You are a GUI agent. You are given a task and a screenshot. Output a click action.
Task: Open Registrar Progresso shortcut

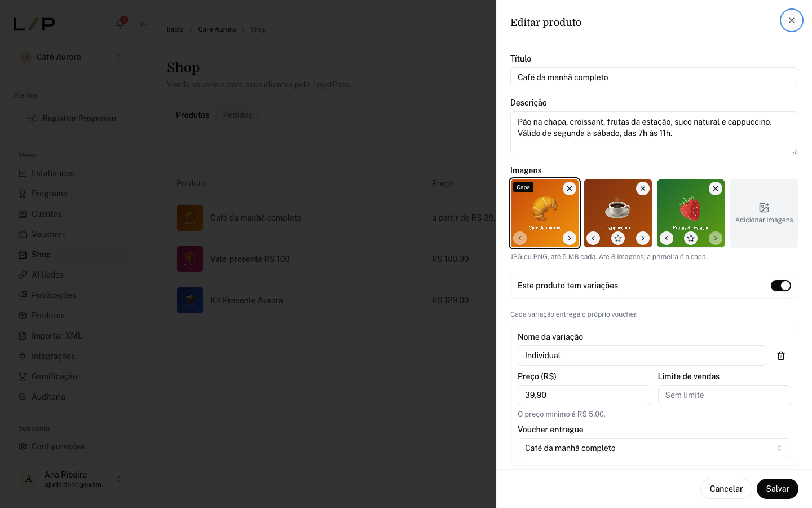pos(72,119)
